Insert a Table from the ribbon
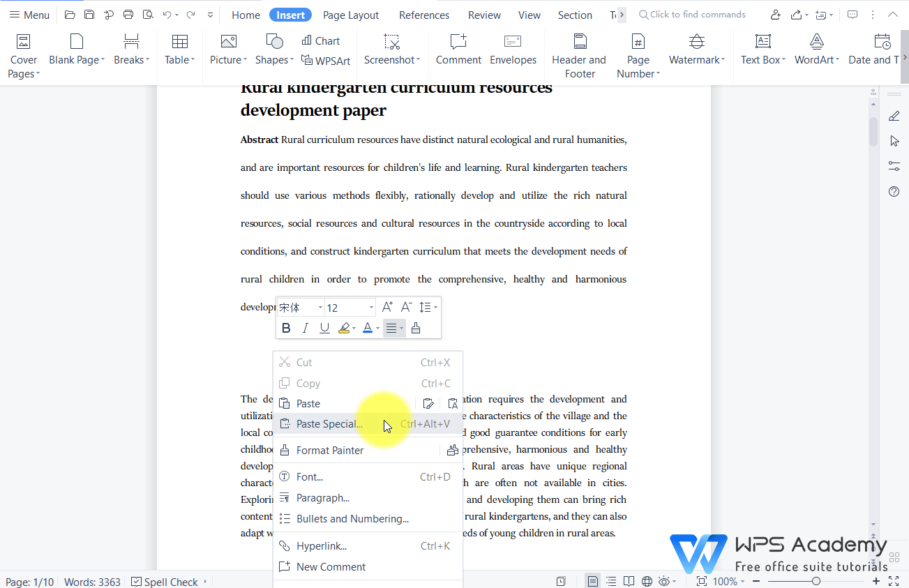The width and height of the screenshot is (909, 588). point(179,50)
